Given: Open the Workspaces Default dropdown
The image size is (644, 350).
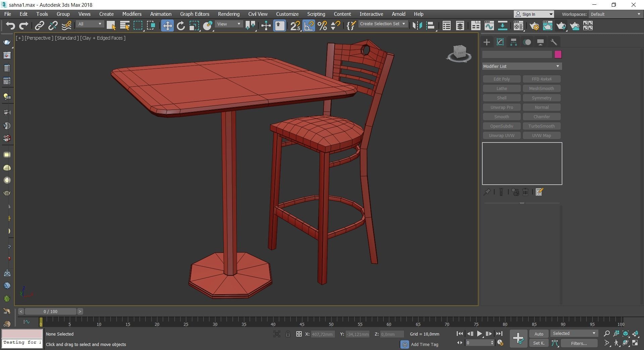Looking at the screenshot, I should coord(615,14).
